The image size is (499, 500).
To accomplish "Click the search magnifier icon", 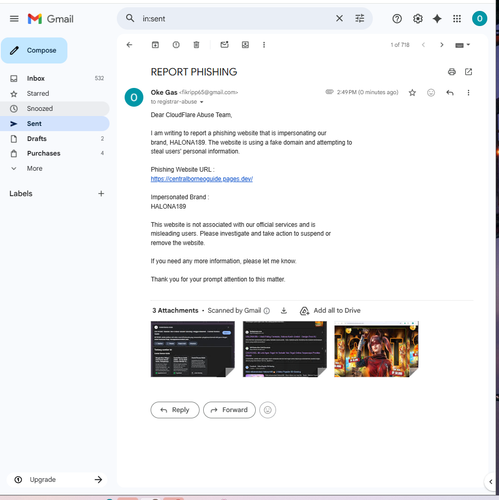I will 130,18.
